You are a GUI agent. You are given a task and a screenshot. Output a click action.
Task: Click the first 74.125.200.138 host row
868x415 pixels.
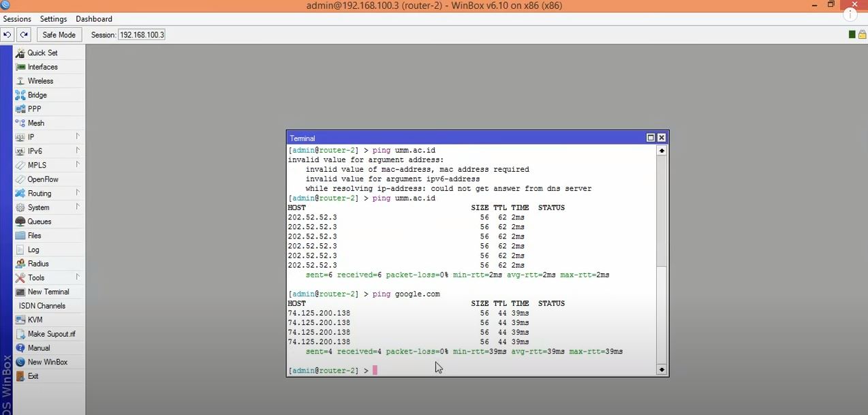click(409, 313)
